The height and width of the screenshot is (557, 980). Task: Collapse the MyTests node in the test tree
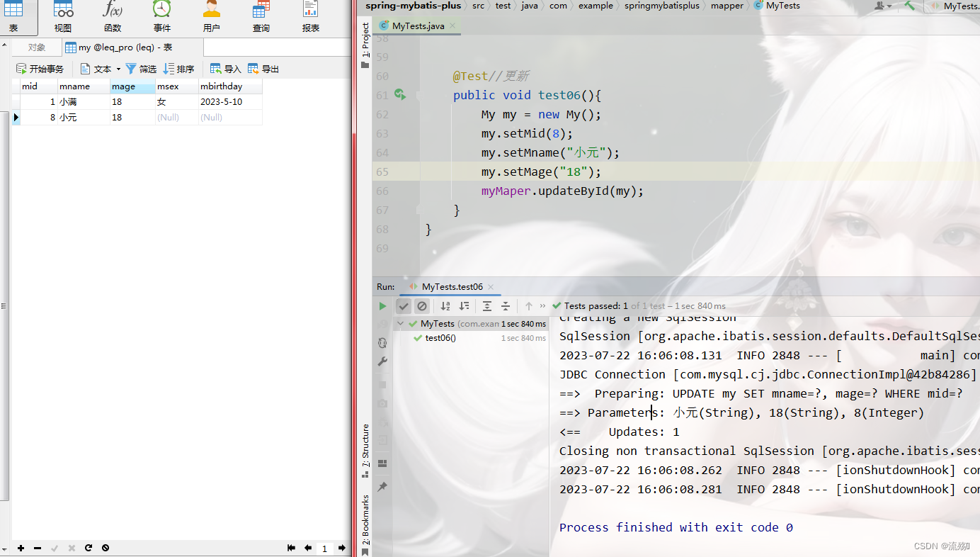pos(399,323)
